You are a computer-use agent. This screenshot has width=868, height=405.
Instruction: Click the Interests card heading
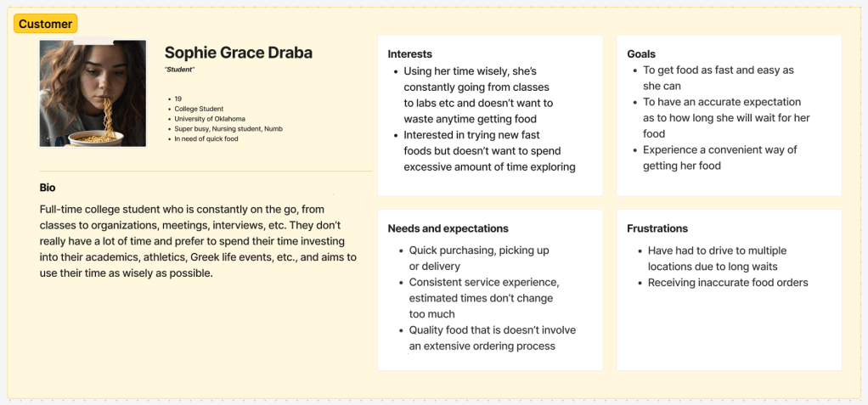pyautogui.click(x=410, y=54)
